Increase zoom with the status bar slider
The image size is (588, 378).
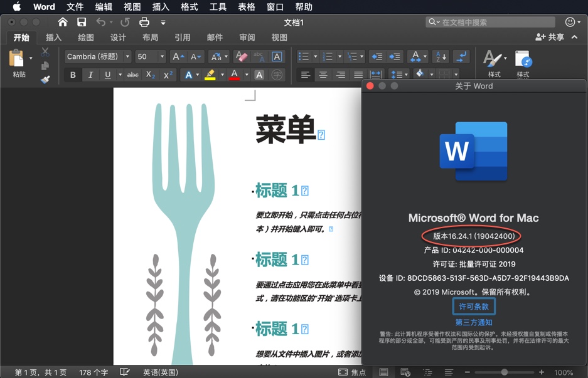pos(540,371)
